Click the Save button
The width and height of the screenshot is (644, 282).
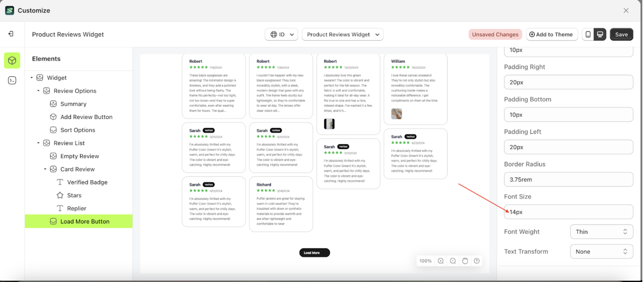tap(621, 34)
